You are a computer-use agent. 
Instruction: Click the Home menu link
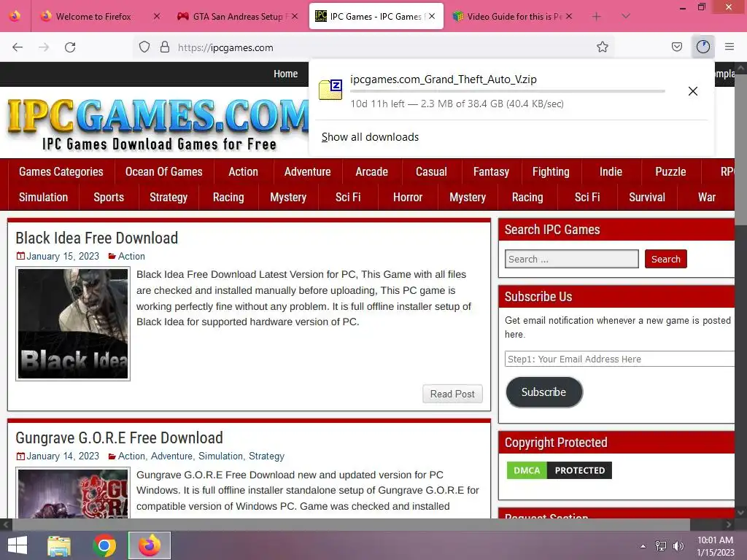coord(285,74)
